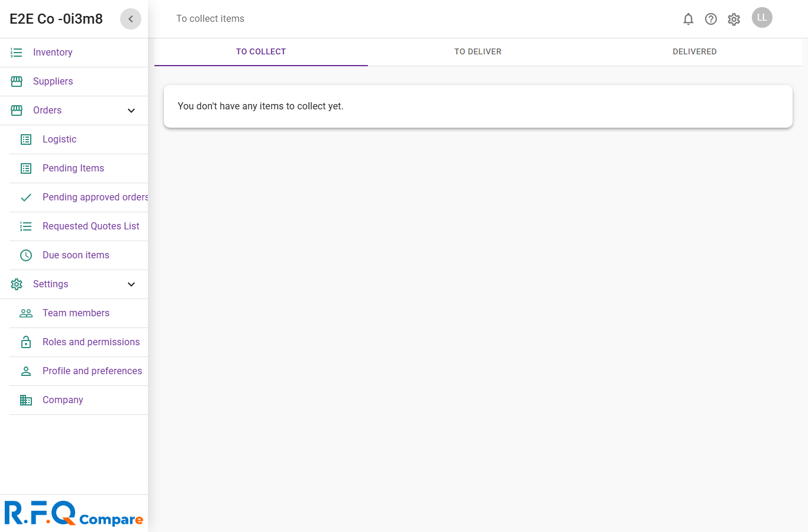This screenshot has height=532, width=808.
Task: Switch to the To Collect tab
Action: tap(261, 52)
